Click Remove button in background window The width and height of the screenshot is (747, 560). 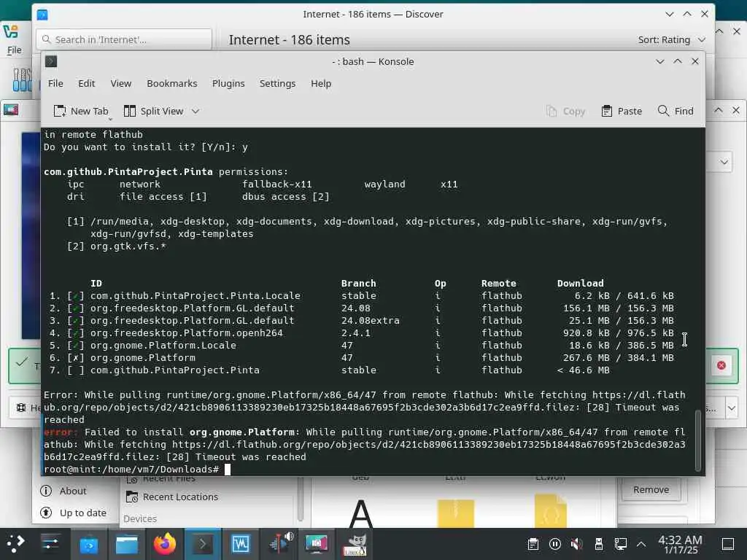pyautogui.click(x=651, y=489)
